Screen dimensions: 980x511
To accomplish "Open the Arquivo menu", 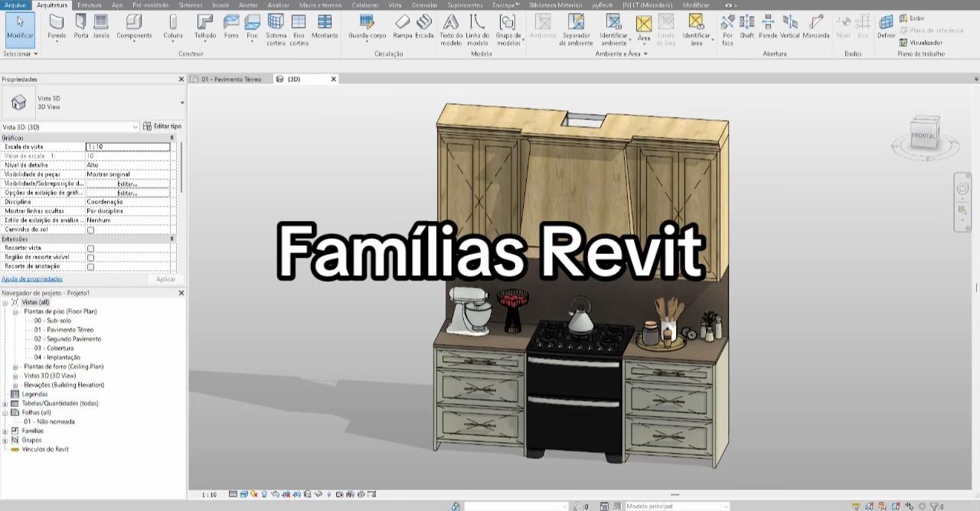I will pyautogui.click(x=15, y=5).
